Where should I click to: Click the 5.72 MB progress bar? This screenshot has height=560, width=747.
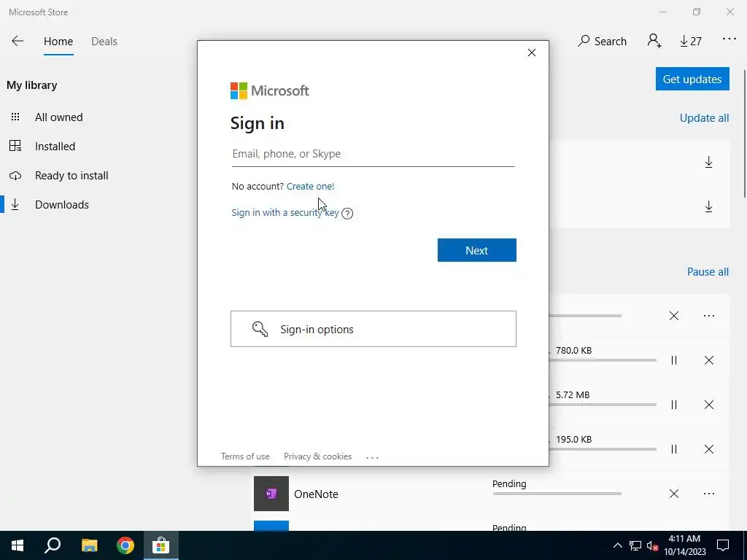pos(603,405)
